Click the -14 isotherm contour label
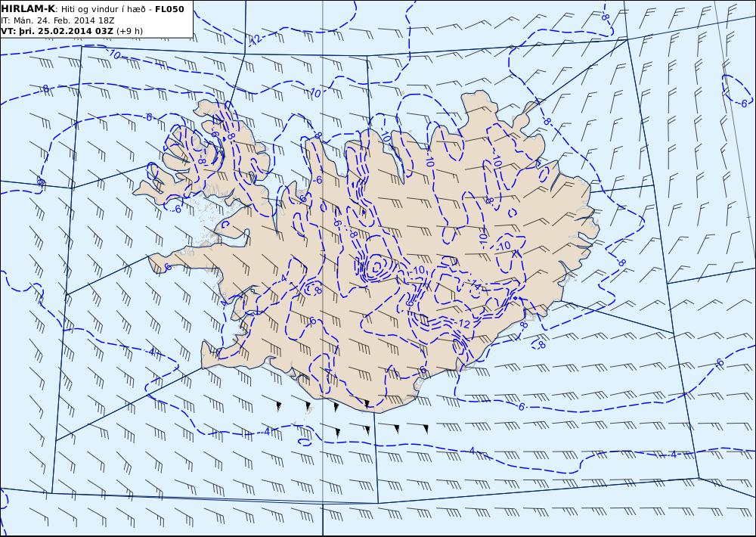756x537 pixels. [x=475, y=284]
